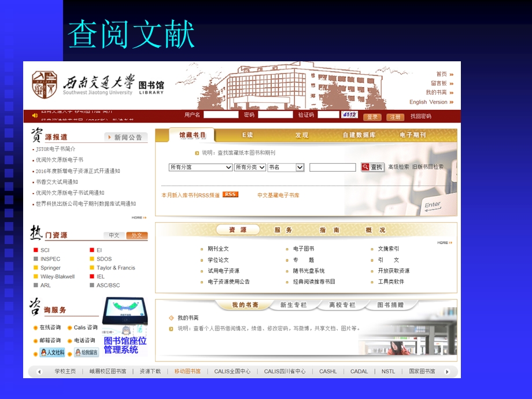Toggle hot resources to 外文

tap(137, 235)
